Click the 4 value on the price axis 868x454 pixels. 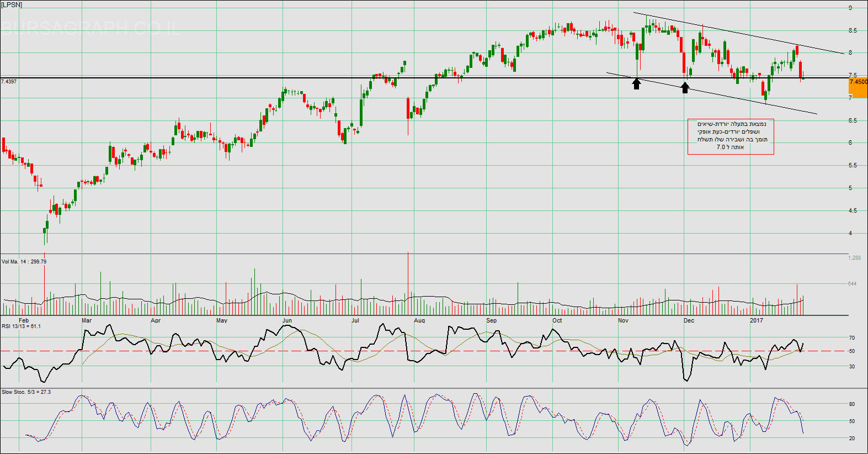point(850,233)
